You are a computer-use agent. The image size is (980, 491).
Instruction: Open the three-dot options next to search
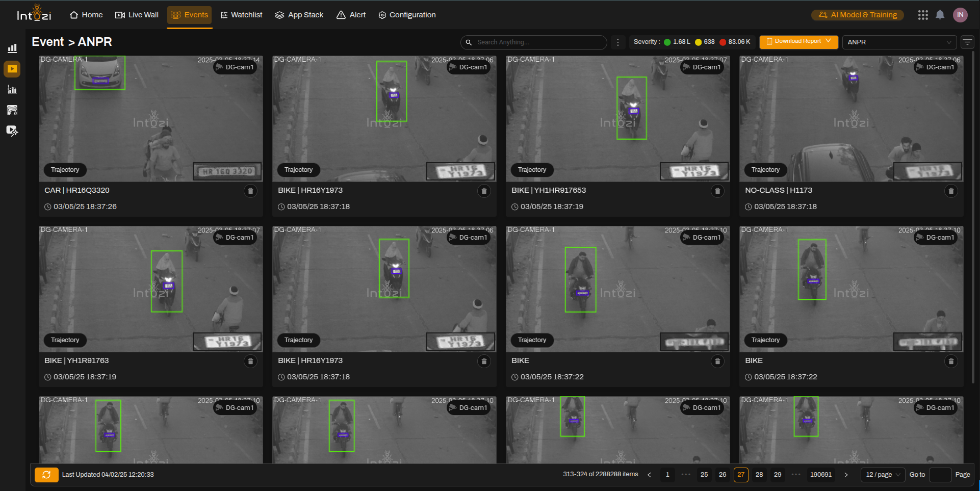click(x=618, y=42)
